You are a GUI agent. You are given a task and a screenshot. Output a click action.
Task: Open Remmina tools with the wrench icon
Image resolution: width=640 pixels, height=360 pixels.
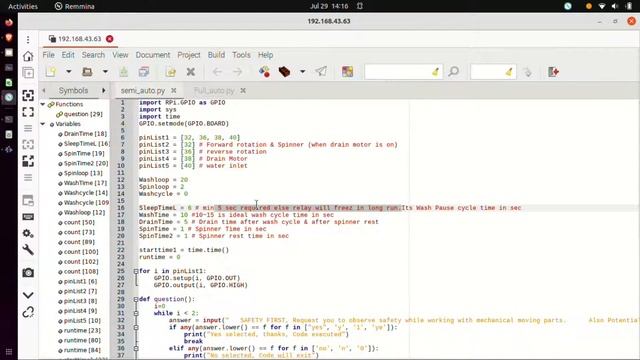[x=28, y=250]
